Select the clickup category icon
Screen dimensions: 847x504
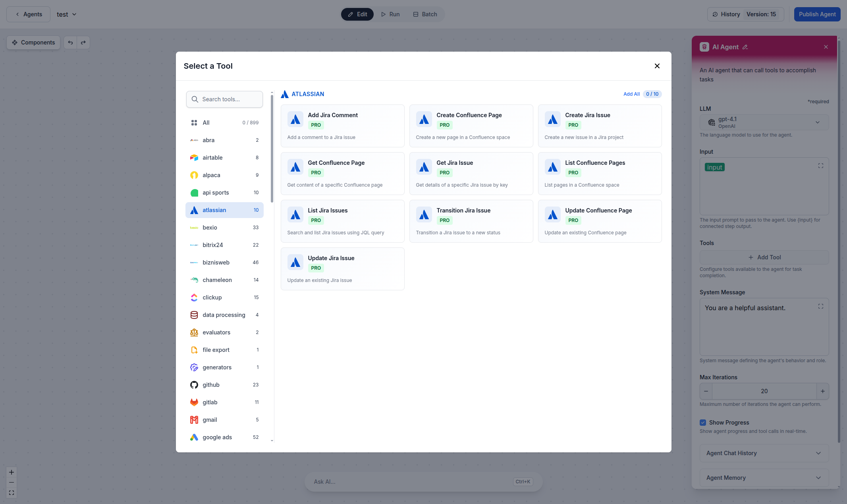[x=194, y=297]
